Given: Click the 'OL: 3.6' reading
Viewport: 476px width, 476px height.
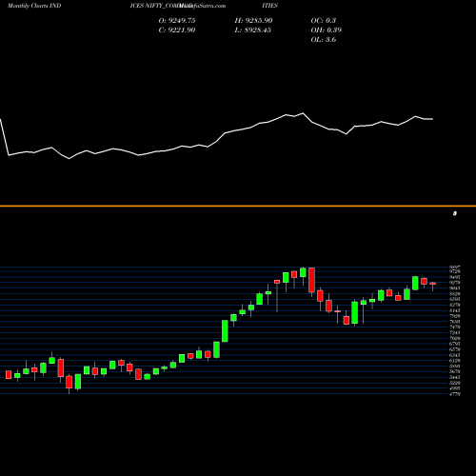Looking at the screenshot, I should pos(324,40).
